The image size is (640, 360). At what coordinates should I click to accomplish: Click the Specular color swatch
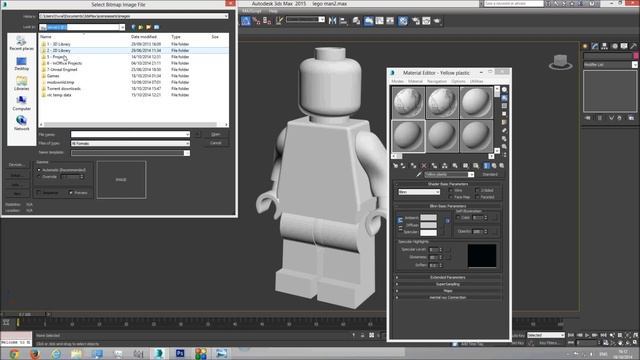(429, 232)
